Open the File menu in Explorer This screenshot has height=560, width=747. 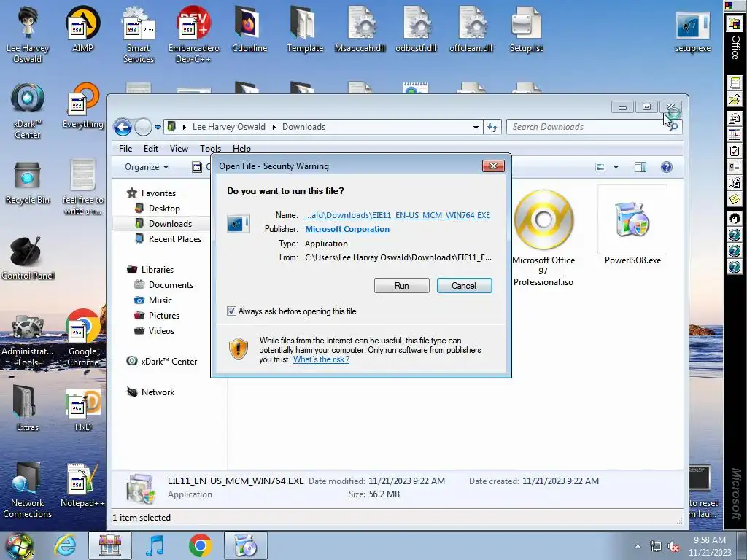pos(125,149)
